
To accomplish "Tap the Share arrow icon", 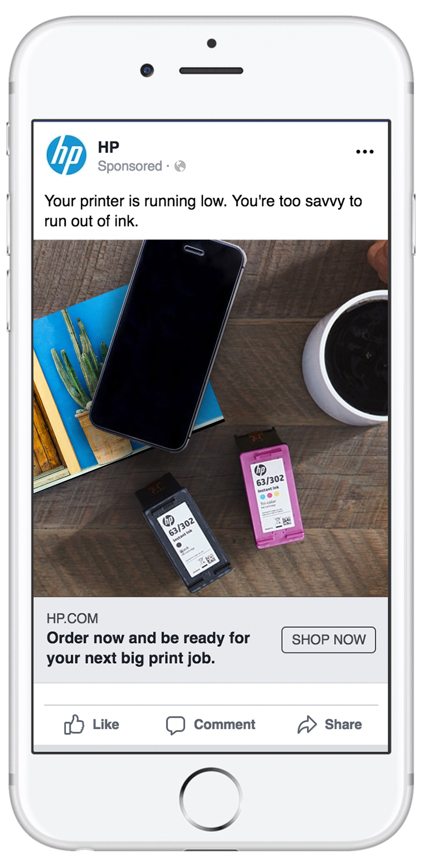I will 307,724.
